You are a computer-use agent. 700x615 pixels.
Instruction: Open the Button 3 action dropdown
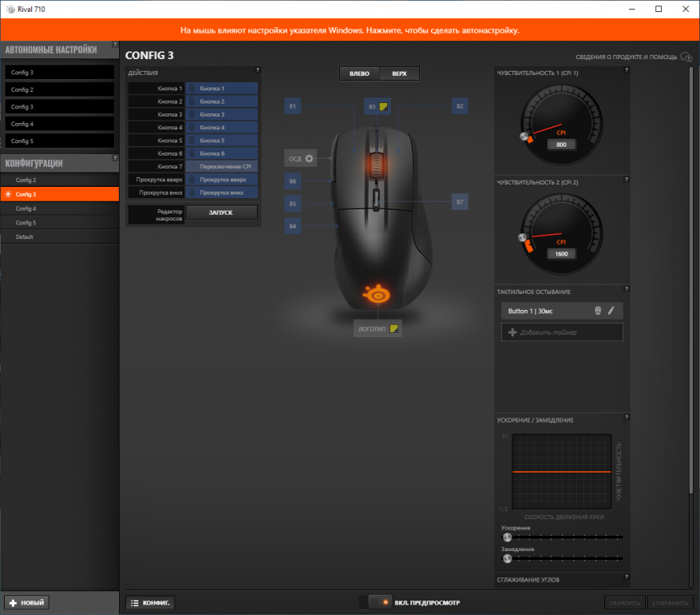(221, 114)
